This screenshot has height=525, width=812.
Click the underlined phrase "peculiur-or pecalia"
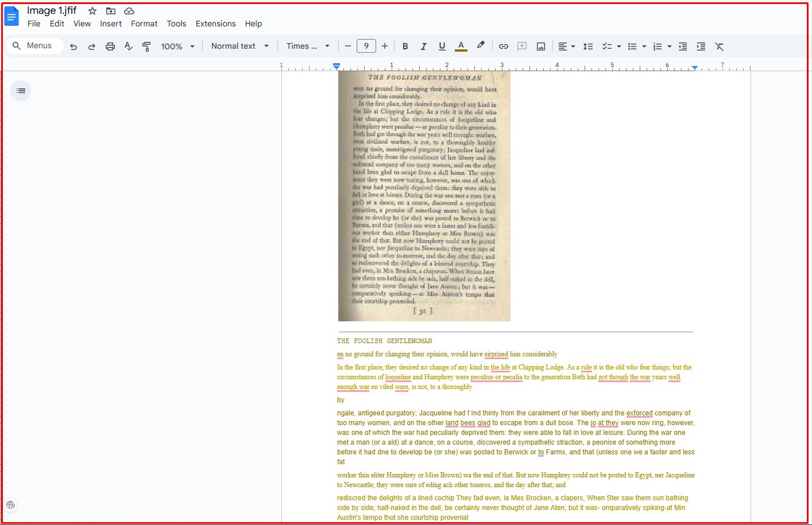(x=496, y=377)
